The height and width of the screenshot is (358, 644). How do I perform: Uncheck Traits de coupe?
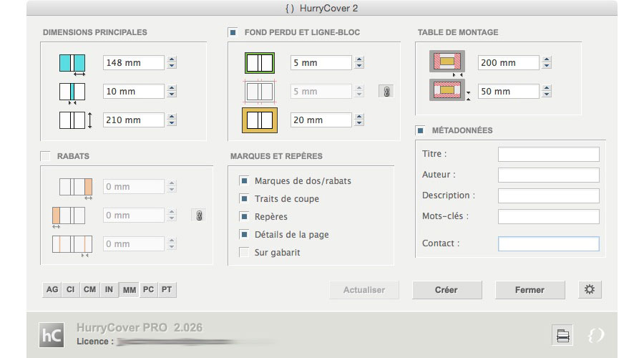coord(244,198)
